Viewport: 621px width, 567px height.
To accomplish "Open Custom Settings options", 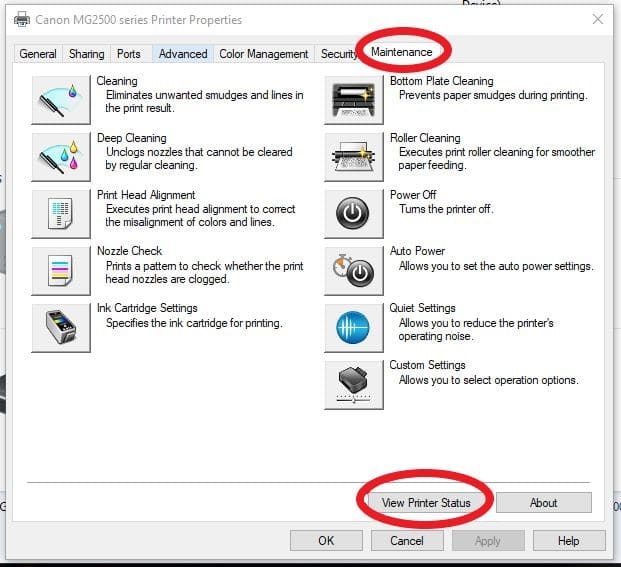I will coord(354,384).
